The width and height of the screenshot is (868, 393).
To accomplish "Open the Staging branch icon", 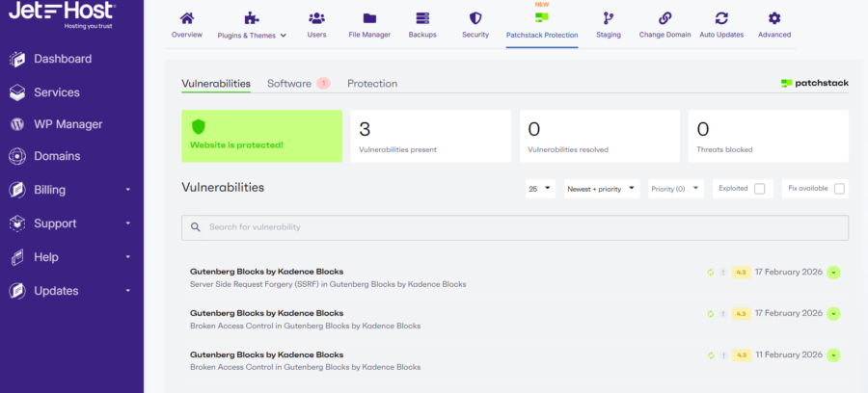I will click(609, 18).
